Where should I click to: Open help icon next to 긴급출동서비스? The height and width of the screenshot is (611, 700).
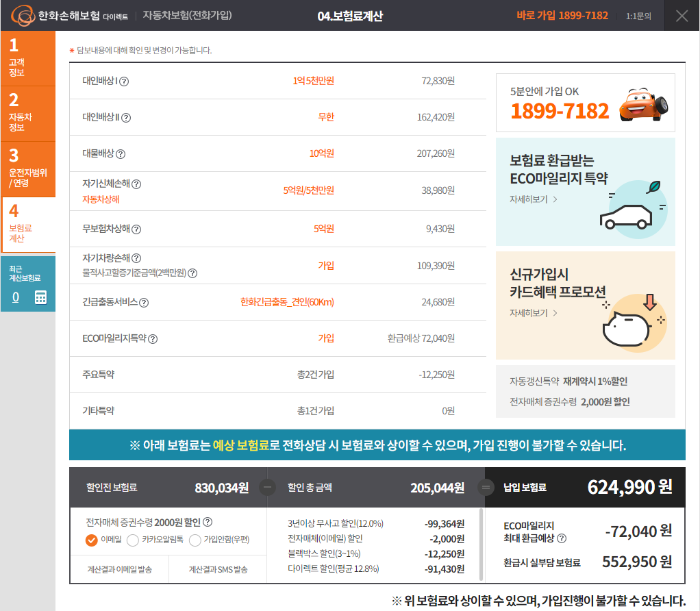click(144, 303)
